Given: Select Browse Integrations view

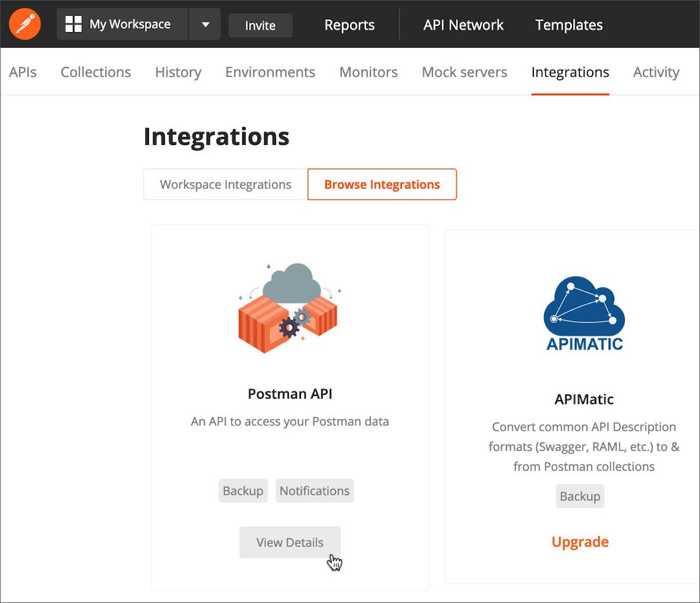Looking at the screenshot, I should coord(382,185).
